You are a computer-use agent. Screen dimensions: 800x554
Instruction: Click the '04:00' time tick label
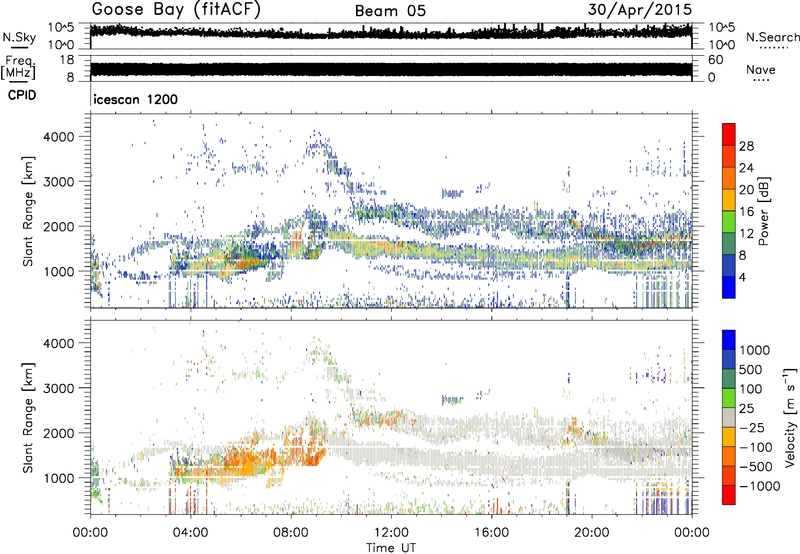(191, 533)
